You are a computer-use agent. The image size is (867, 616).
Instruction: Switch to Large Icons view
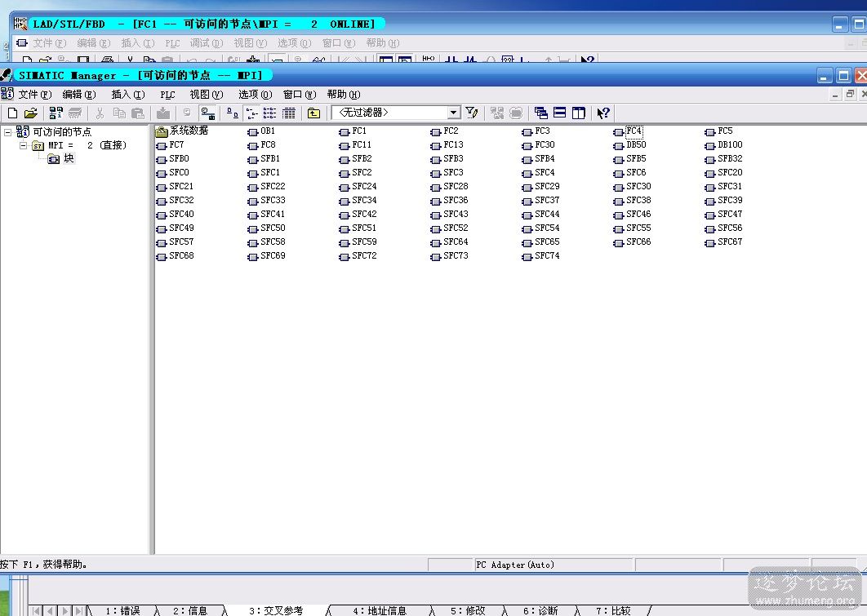tap(233, 113)
